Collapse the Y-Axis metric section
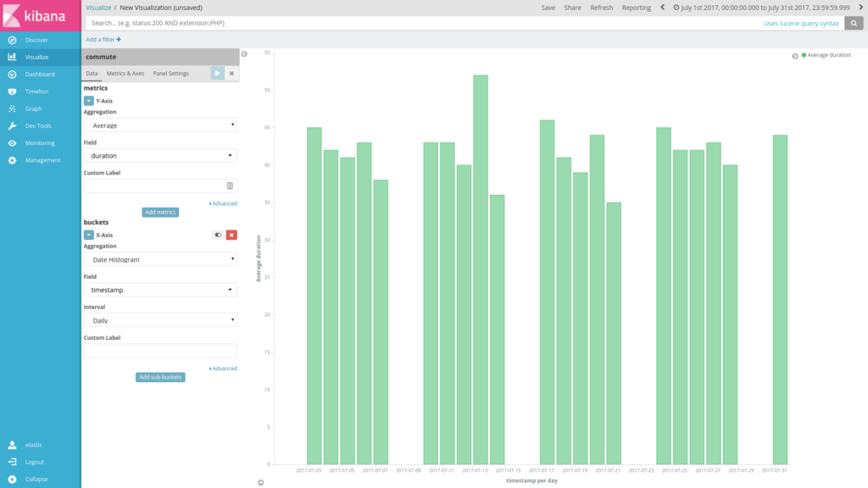The height and width of the screenshot is (488, 868). [x=91, y=100]
